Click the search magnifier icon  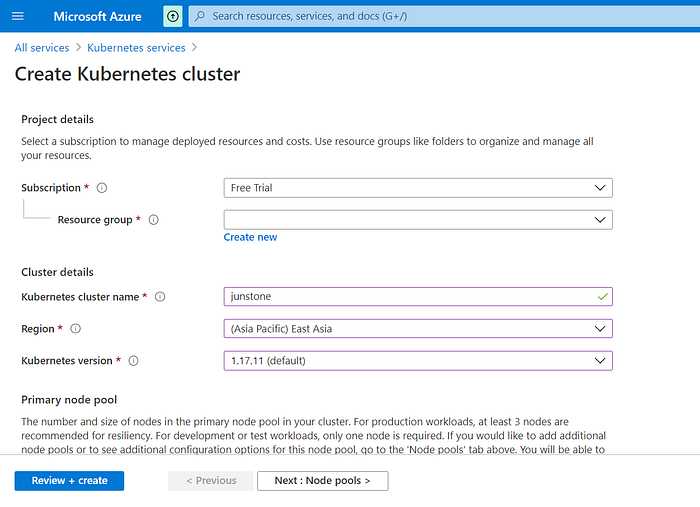(200, 16)
